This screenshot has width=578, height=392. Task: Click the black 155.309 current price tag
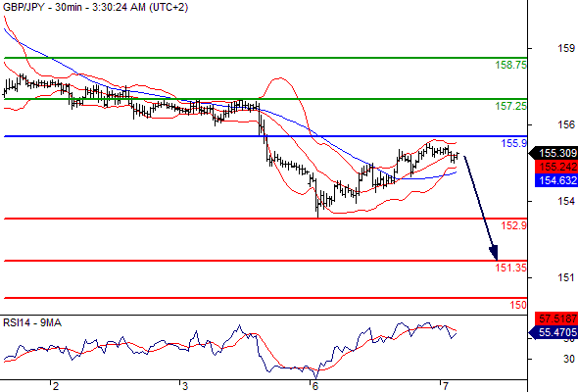[554, 153]
